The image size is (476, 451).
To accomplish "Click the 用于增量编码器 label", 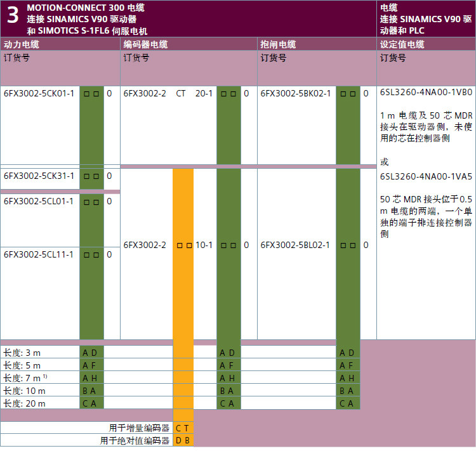I will click(140, 428).
